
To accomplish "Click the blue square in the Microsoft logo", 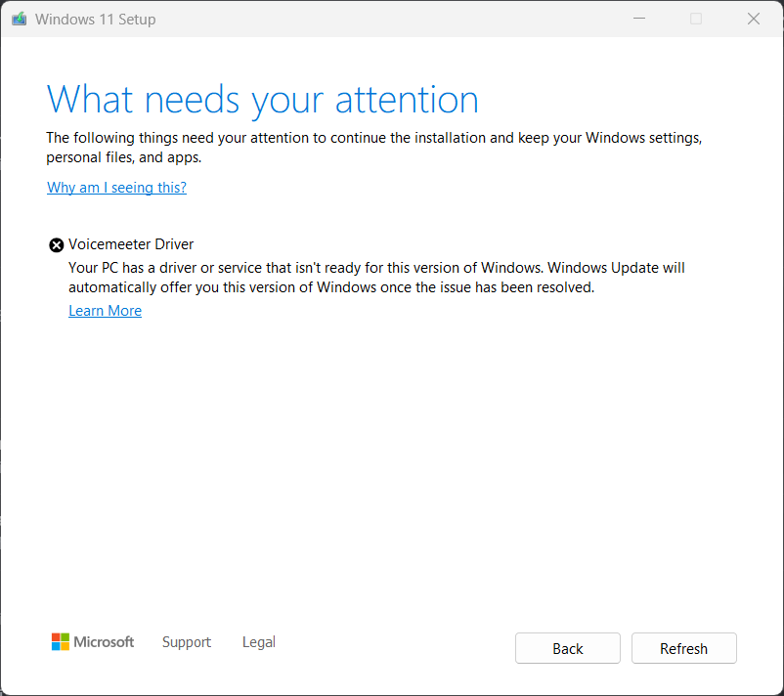I will pos(56,646).
